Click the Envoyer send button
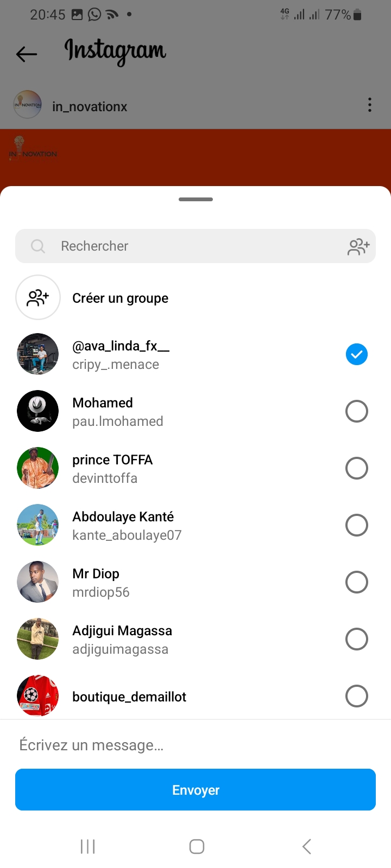Viewport: 391px width, 868px height. tap(195, 790)
